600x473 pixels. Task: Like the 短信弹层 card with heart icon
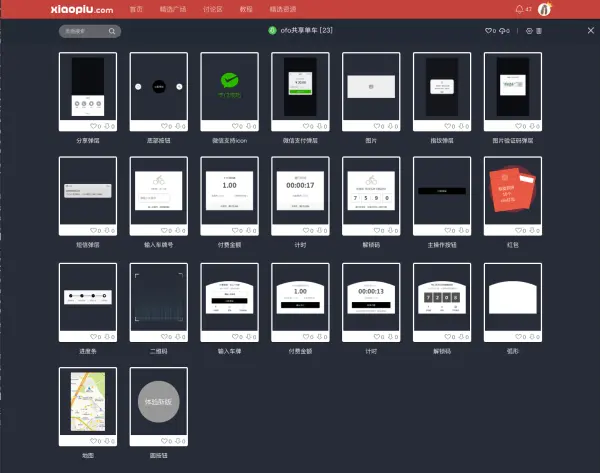click(95, 230)
